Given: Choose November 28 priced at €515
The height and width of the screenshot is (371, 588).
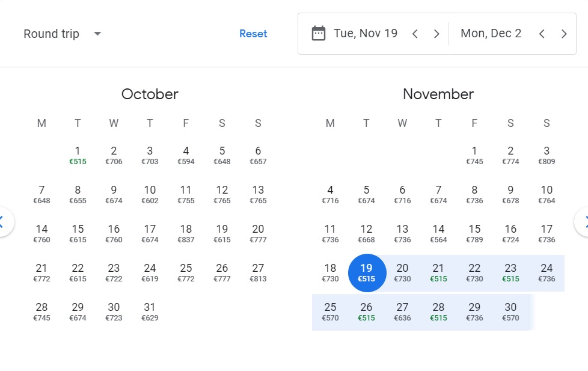Looking at the screenshot, I should (x=438, y=311).
